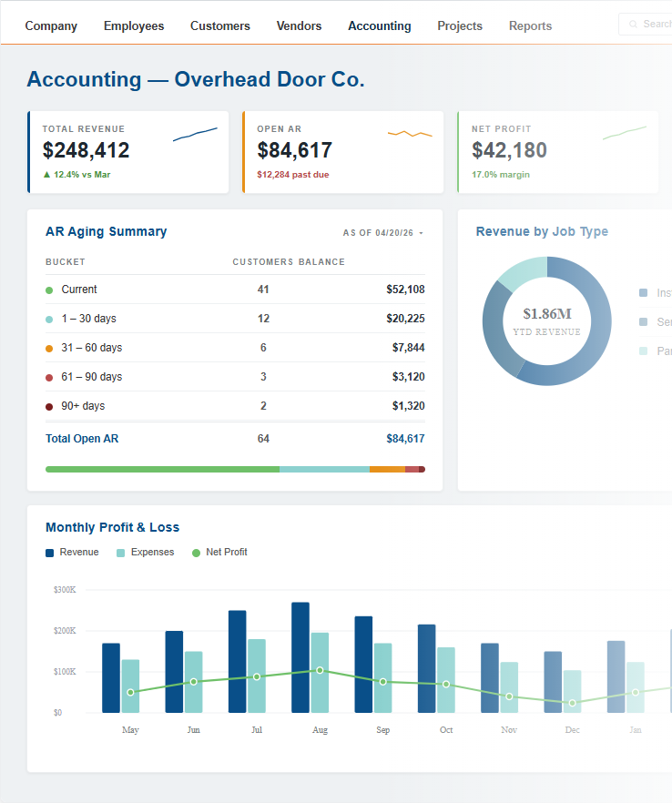
Task: Click the green segment of the aging bar
Action: (x=162, y=469)
